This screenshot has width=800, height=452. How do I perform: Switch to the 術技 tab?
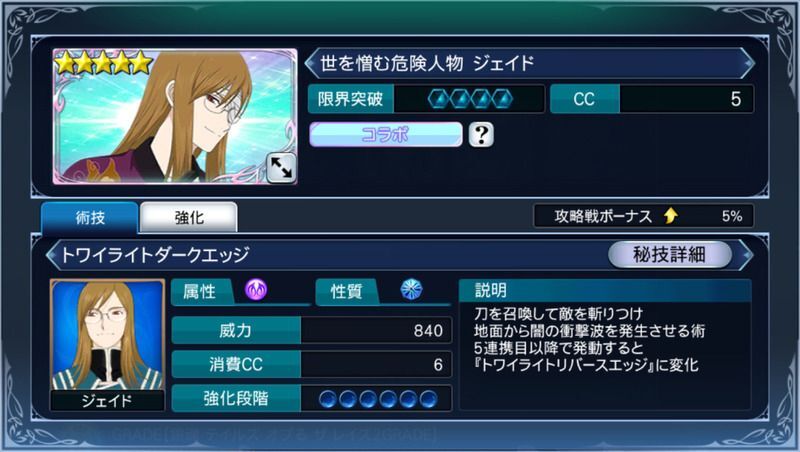90,218
